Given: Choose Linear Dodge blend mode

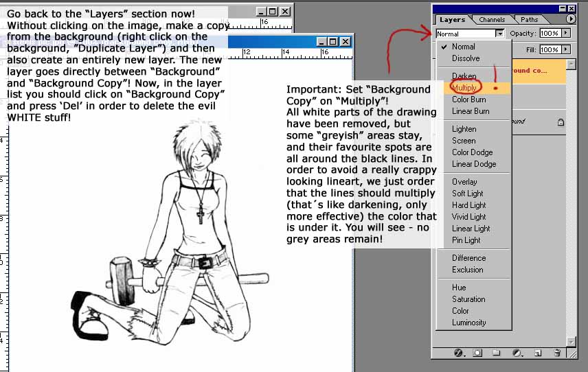Looking at the screenshot, I should point(475,164).
